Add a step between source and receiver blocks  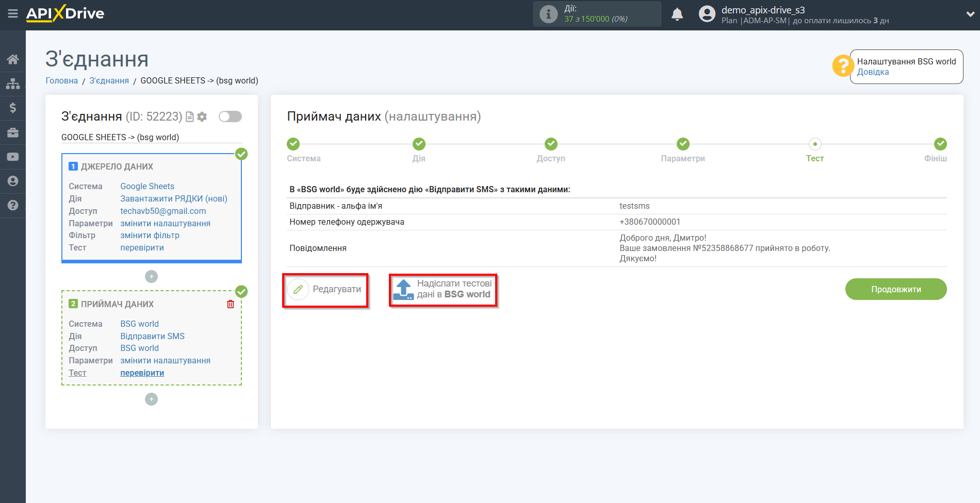pos(151,277)
